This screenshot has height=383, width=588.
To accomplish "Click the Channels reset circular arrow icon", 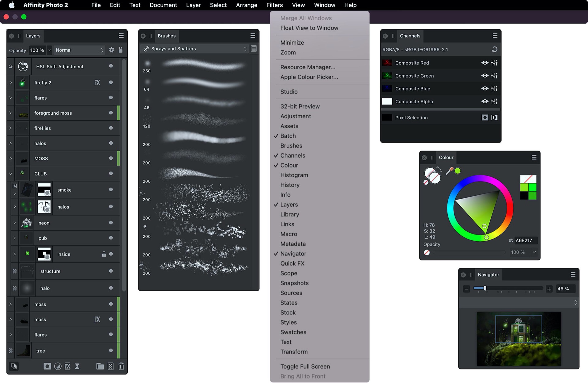I will 494,49.
